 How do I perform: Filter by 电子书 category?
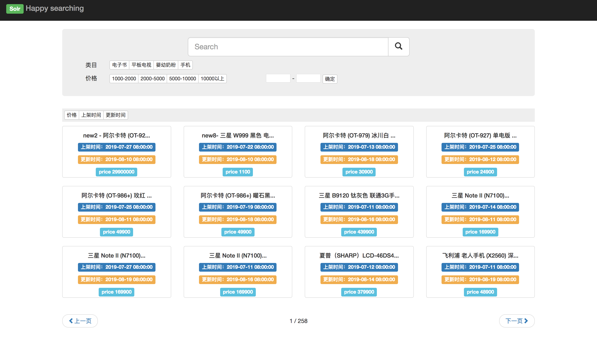tap(119, 65)
